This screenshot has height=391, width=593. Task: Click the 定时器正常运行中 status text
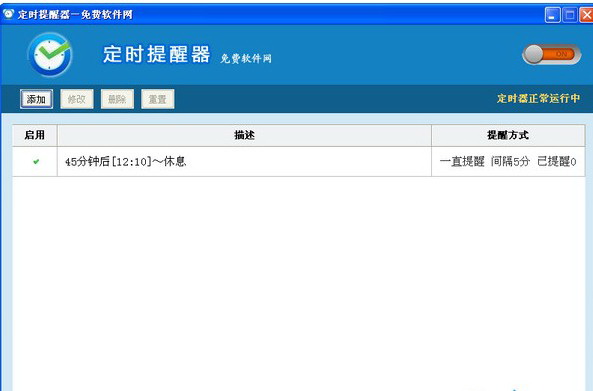click(538, 99)
